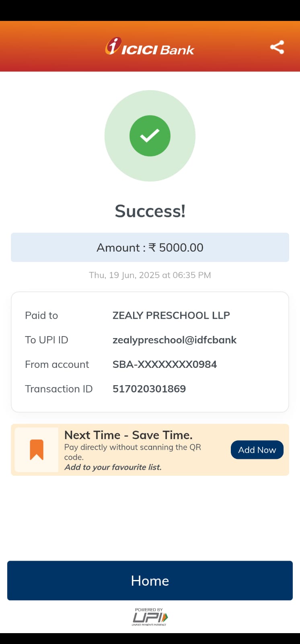This screenshot has width=300, height=644.
Task: Tap the Next Time - Save Time heading
Action: click(128, 435)
